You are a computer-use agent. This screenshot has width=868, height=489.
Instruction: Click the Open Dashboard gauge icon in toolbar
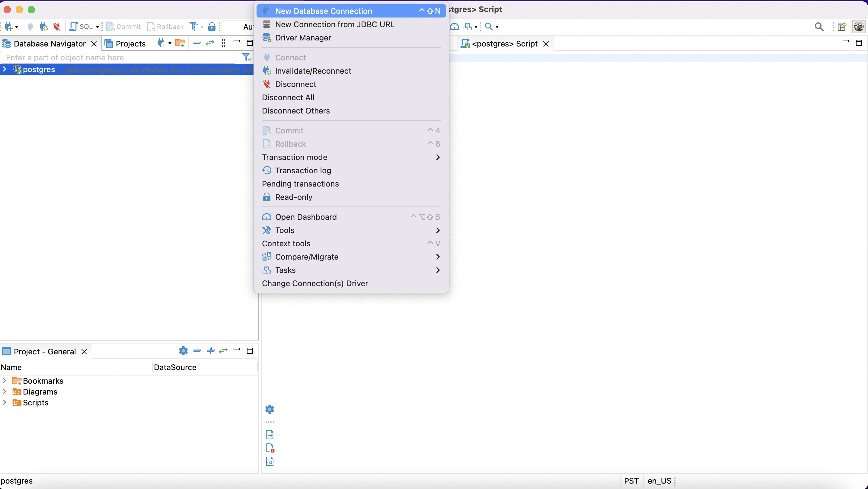[454, 26]
